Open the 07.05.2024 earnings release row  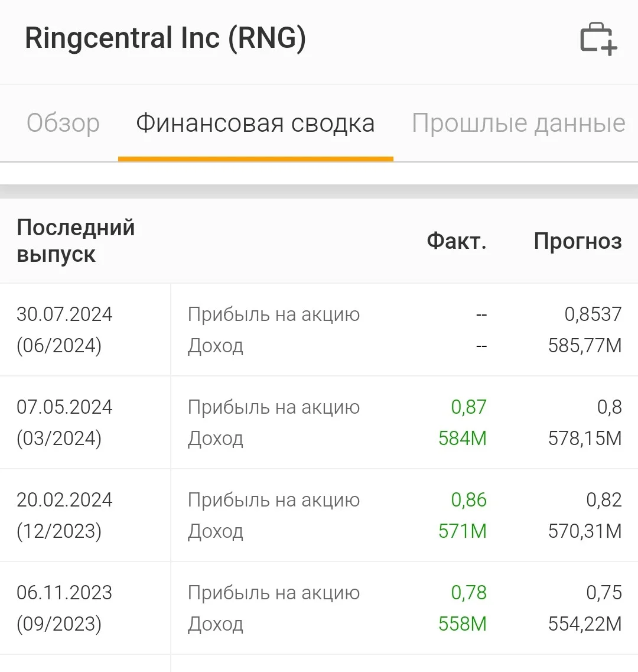(x=319, y=423)
